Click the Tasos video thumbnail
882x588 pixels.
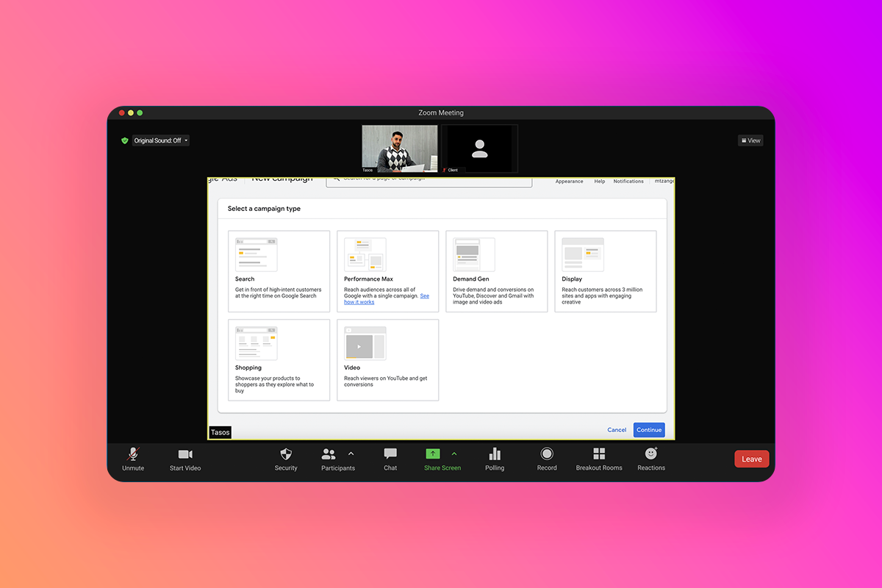click(400, 148)
